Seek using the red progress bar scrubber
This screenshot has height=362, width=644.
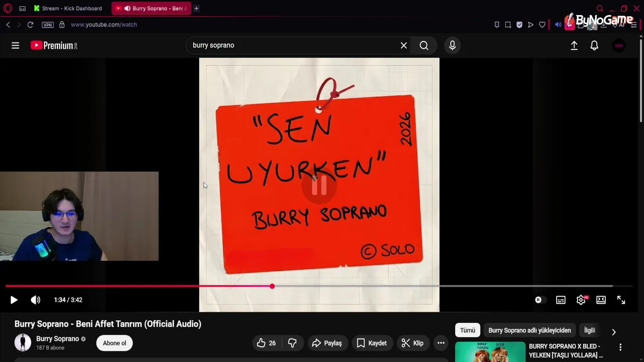click(272, 286)
